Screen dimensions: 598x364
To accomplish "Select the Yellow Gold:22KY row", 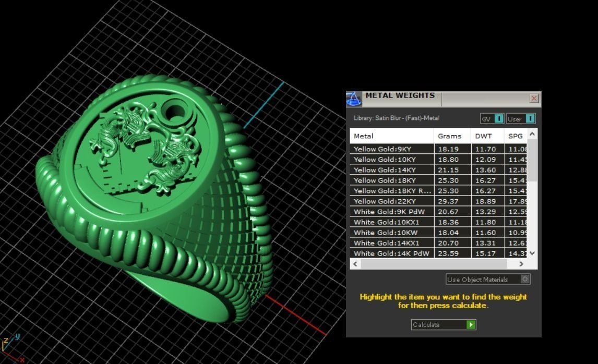I will [438, 201].
